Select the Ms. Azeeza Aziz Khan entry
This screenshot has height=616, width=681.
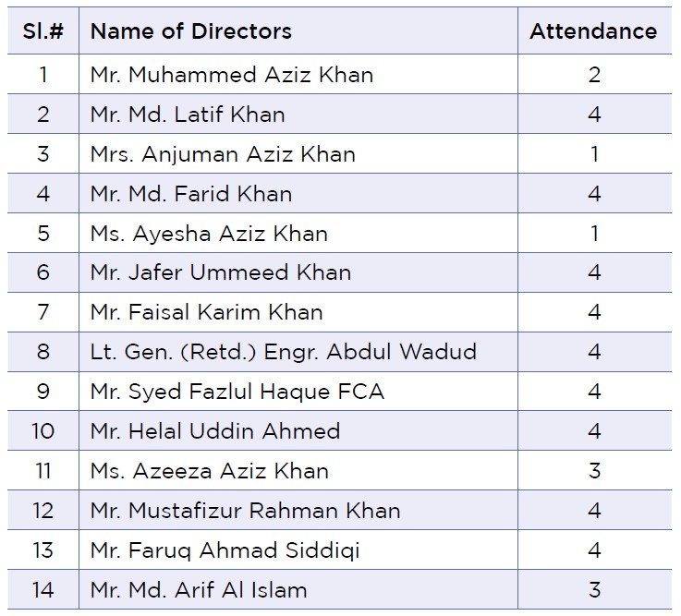coord(210,471)
